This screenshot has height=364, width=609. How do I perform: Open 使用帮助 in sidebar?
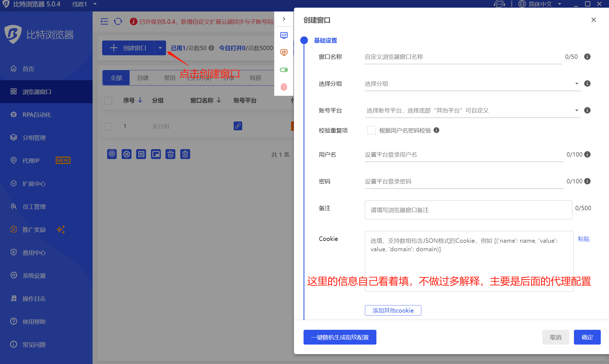pyautogui.click(x=46, y=322)
